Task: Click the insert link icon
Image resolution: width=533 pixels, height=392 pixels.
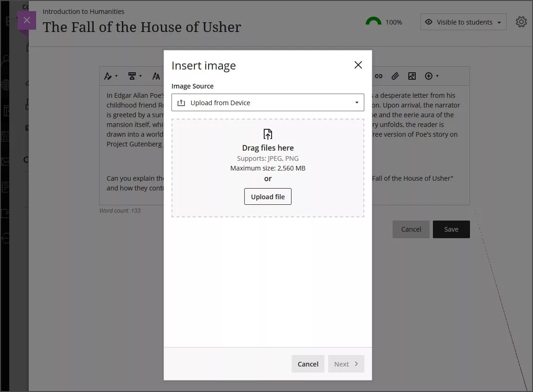Action: 379,76
